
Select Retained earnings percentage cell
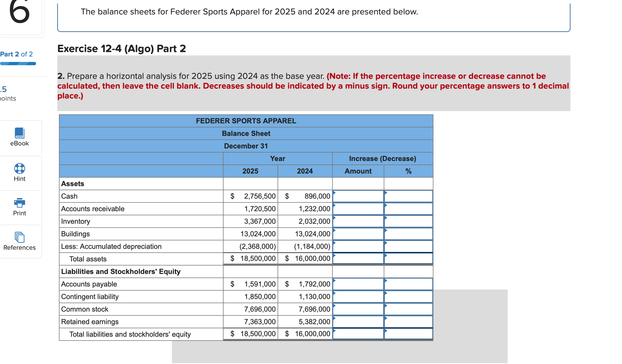tap(408, 322)
